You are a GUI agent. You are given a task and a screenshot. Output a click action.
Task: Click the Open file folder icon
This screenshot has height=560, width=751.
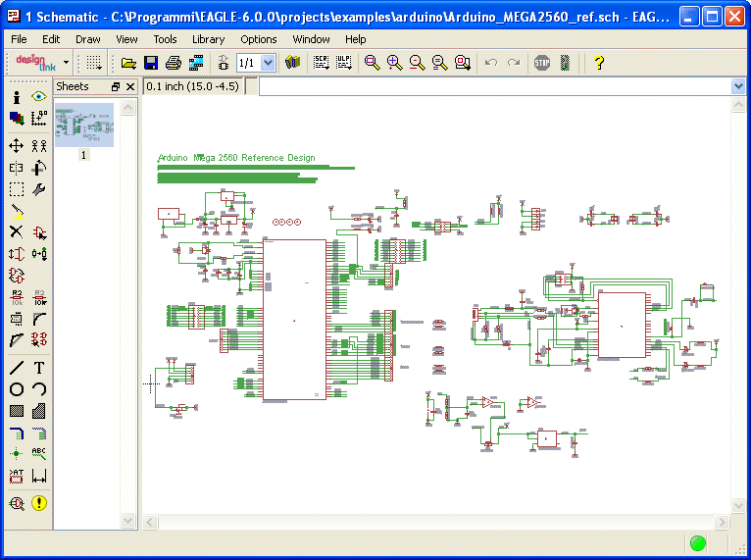[128, 62]
